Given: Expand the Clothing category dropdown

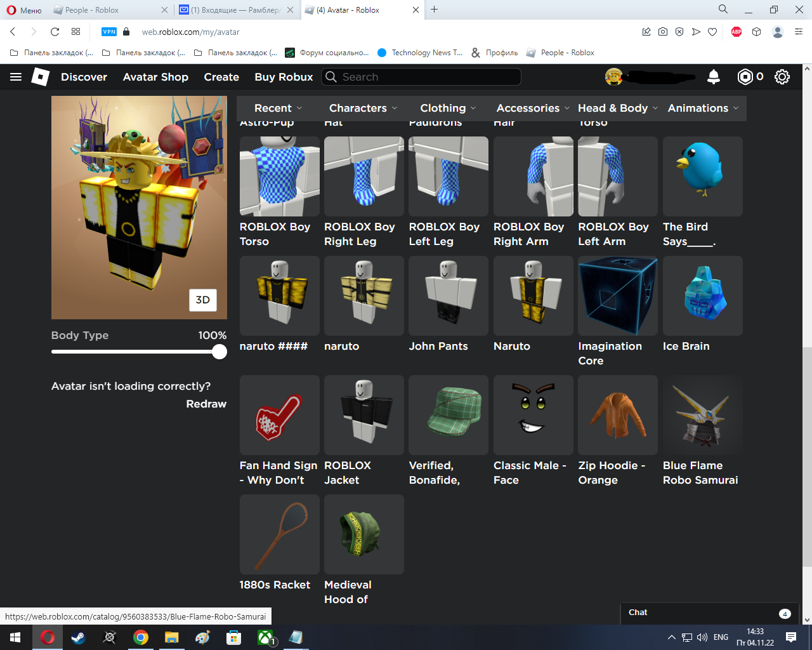Looking at the screenshot, I should tap(448, 108).
